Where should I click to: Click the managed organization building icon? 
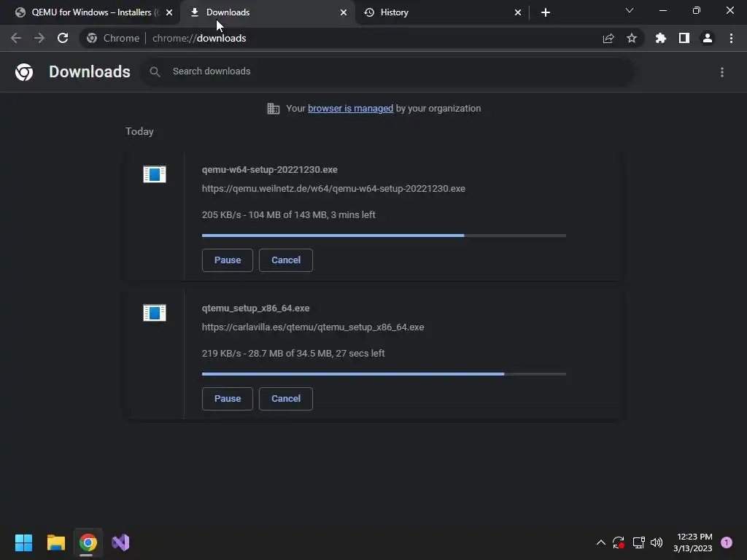[x=273, y=109]
